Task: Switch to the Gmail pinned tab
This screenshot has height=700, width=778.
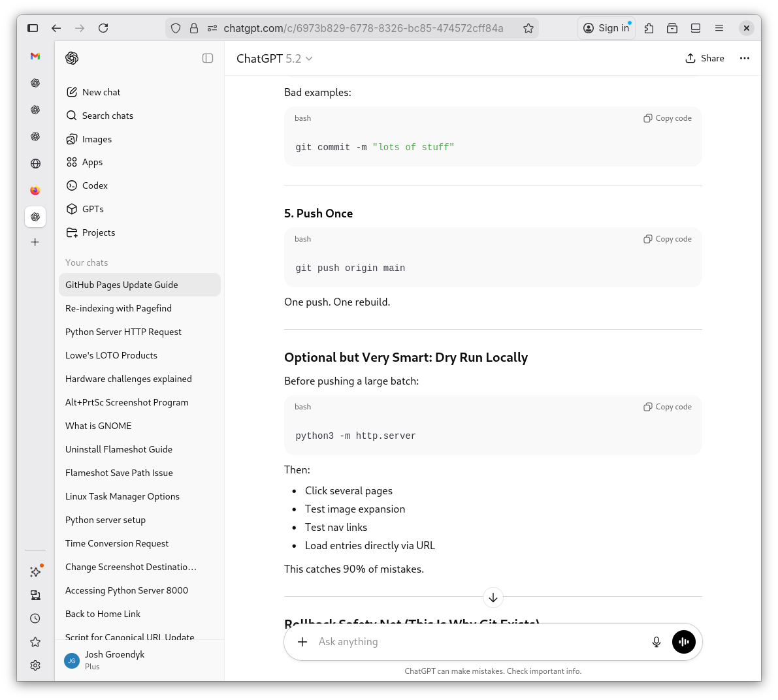Action: tap(35, 57)
